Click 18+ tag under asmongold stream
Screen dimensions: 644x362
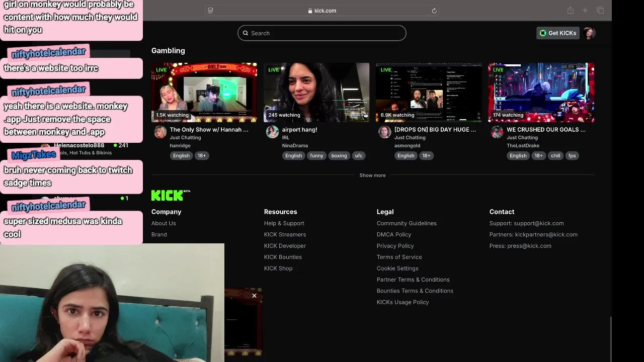coord(426,156)
